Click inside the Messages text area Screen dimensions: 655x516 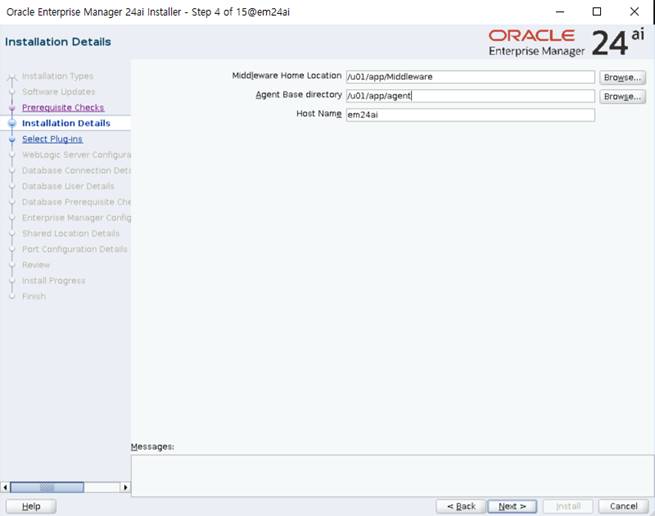(x=392, y=475)
